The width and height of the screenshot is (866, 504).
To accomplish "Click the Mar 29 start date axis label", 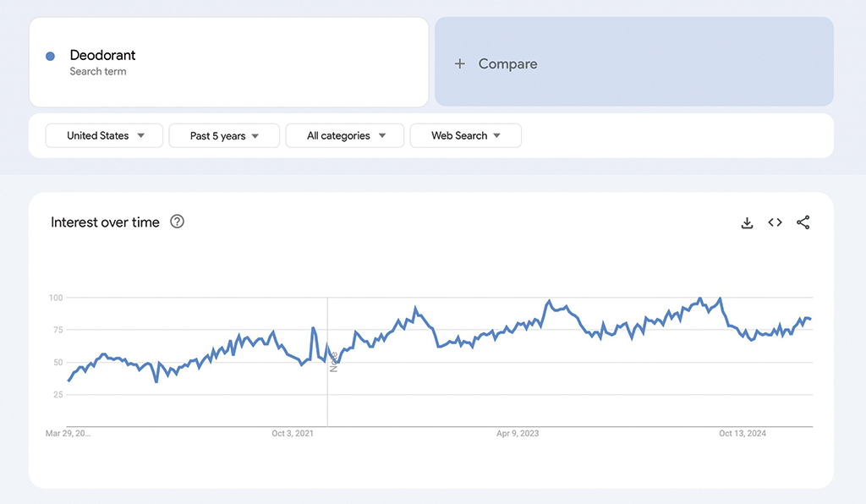I will pos(68,434).
